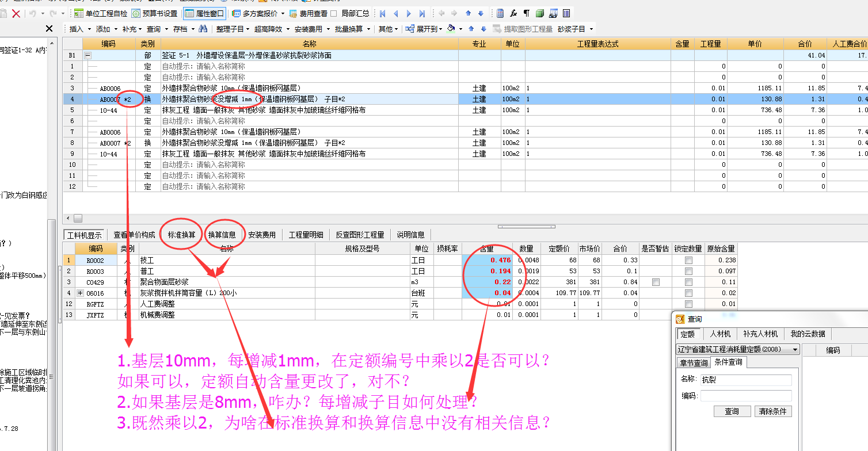868x451 pixels.
Task: Open the toolbar 查询 dropdown
Action: pyautogui.click(x=157, y=29)
